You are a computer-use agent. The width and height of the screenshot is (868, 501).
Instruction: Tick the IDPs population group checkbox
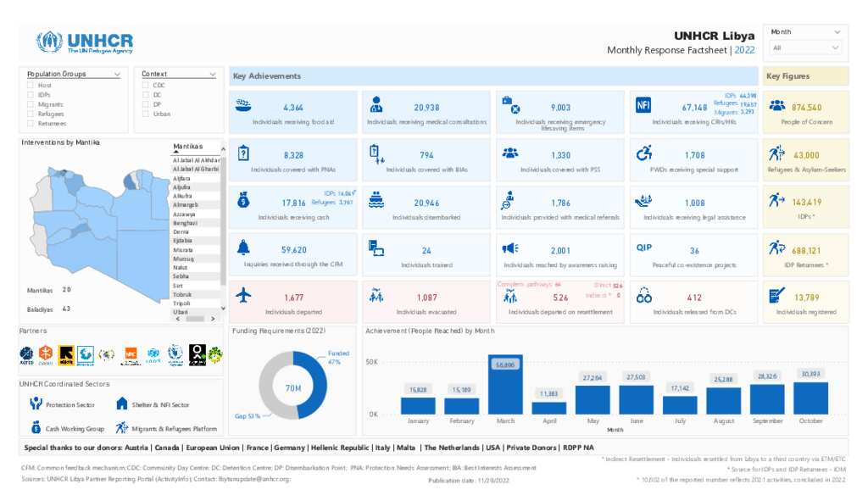31,95
